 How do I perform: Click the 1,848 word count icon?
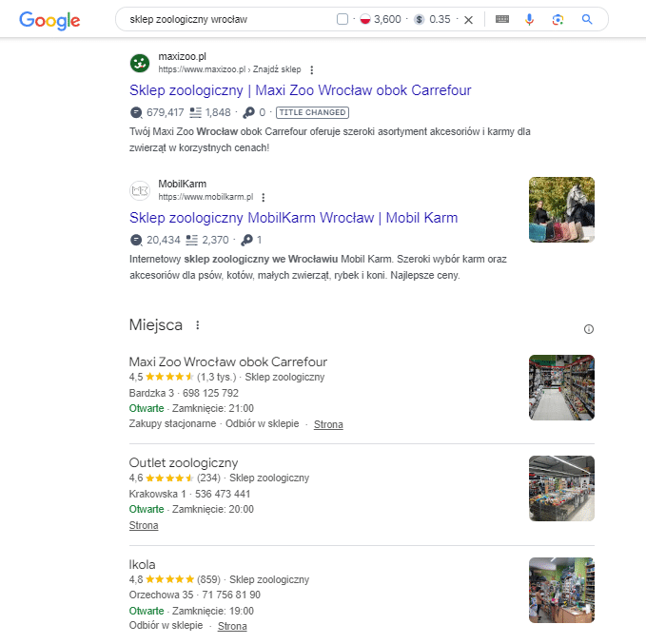pos(195,112)
